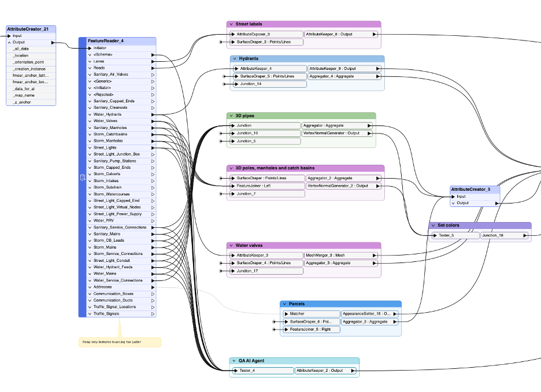The image size is (541, 392).
Task: Select the Tester_4 input port
Action: [x=235, y=371]
